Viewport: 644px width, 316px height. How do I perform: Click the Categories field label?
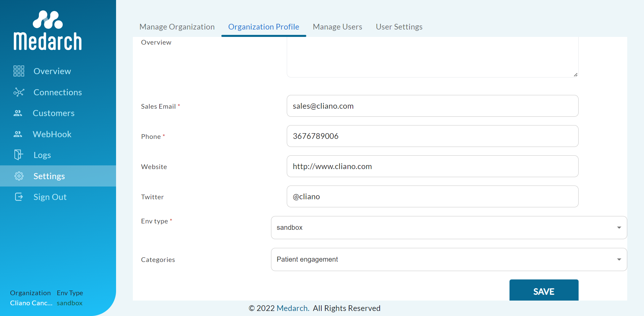click(158, 260)
